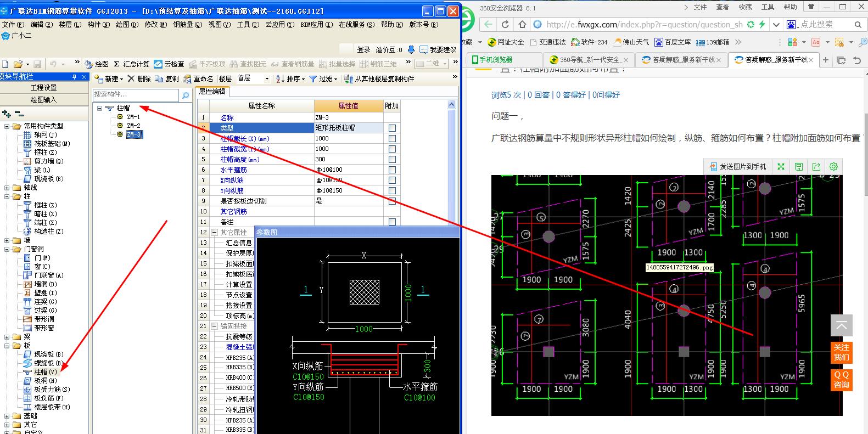Toggle 附加 checkbox for 水平箍筋 row

[392, 170]
